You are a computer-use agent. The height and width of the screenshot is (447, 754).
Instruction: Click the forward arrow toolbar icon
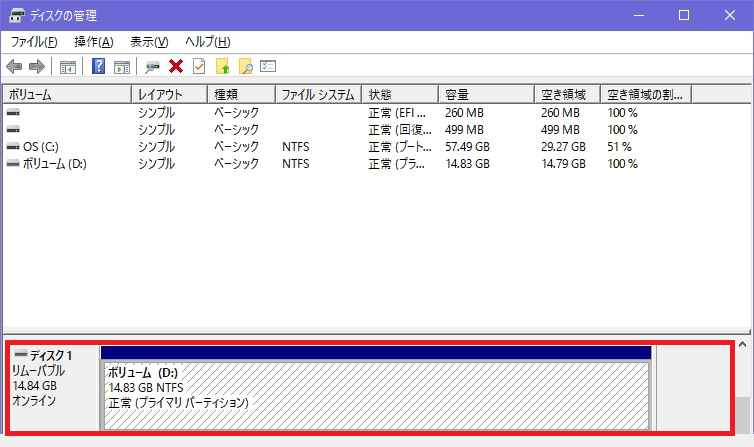36,67
